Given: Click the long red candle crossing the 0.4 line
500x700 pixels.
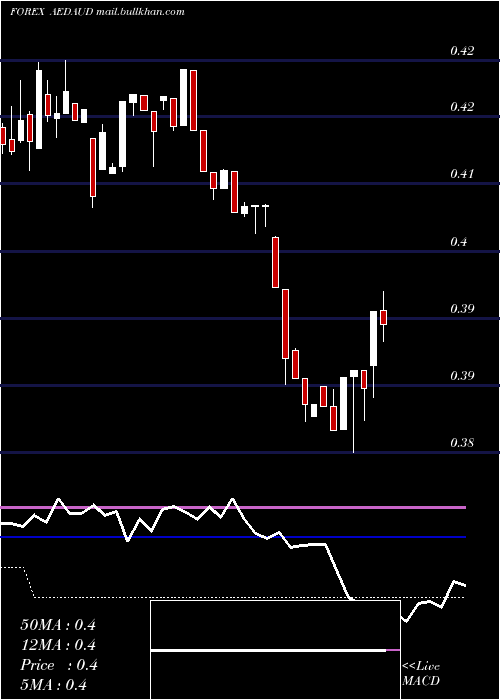Looking at the screenshot, I should (275, 262).
